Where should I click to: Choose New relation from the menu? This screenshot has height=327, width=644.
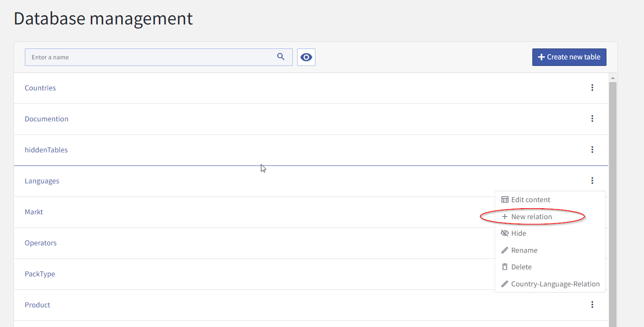(531, 217)
